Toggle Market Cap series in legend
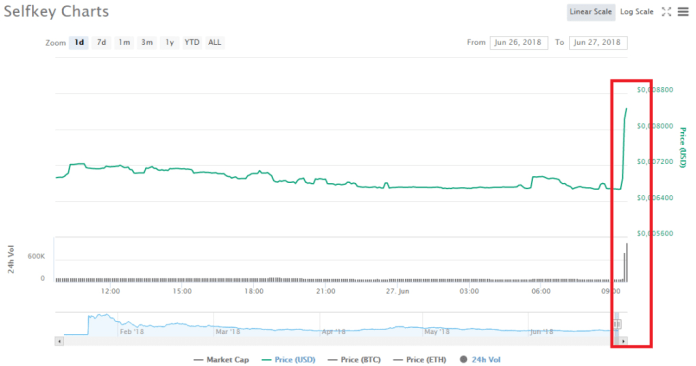This screenshot has width=696, height=366. point(221,360)
